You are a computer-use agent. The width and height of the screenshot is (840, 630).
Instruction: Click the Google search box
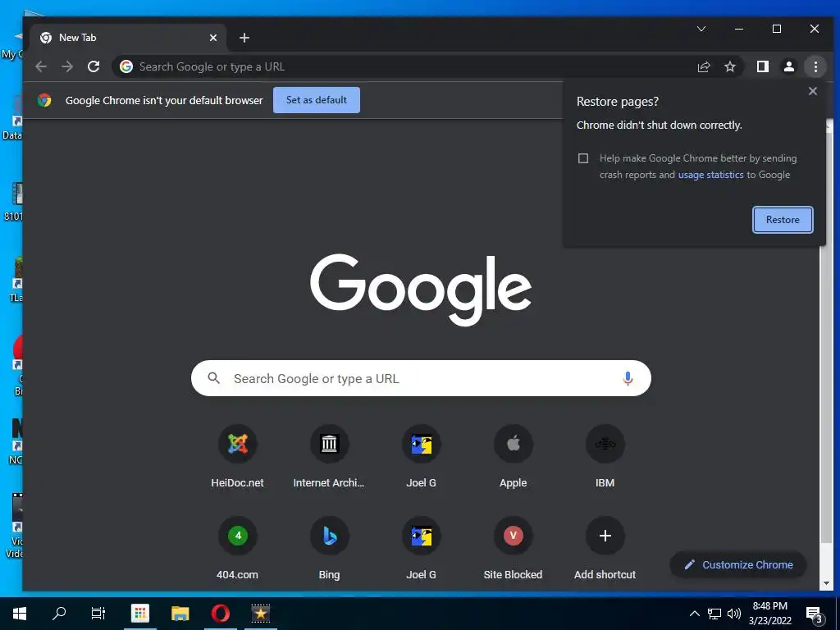coord(421,378)
